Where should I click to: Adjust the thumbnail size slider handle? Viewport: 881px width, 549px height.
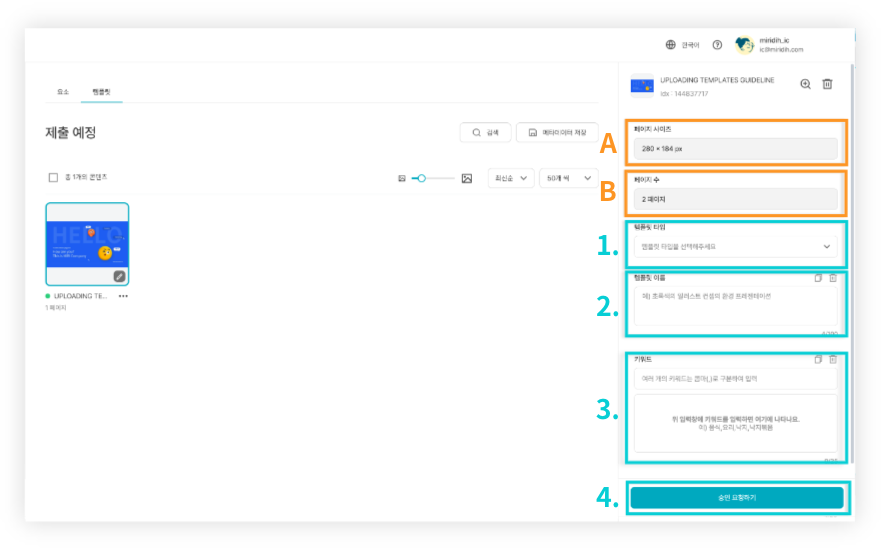[421, 178]
